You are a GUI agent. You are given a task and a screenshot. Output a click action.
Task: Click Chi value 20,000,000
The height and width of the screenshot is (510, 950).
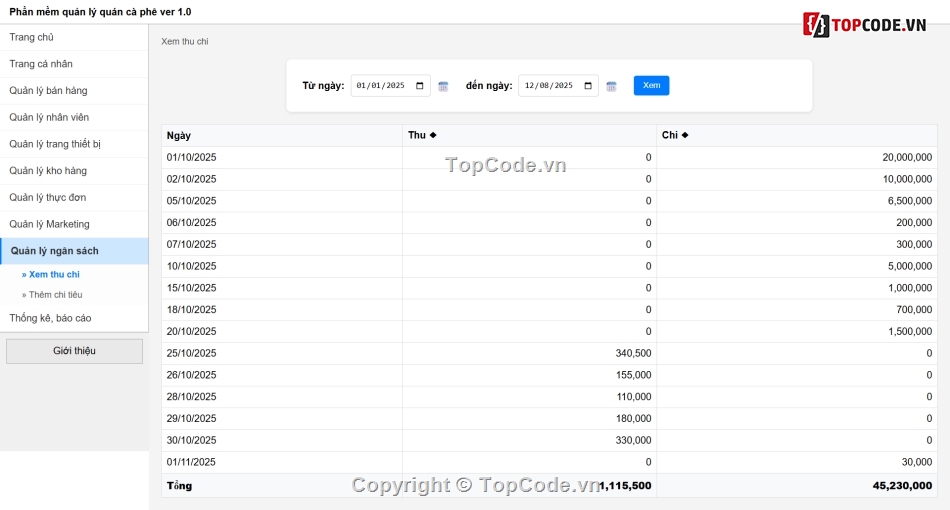(907, 157)
